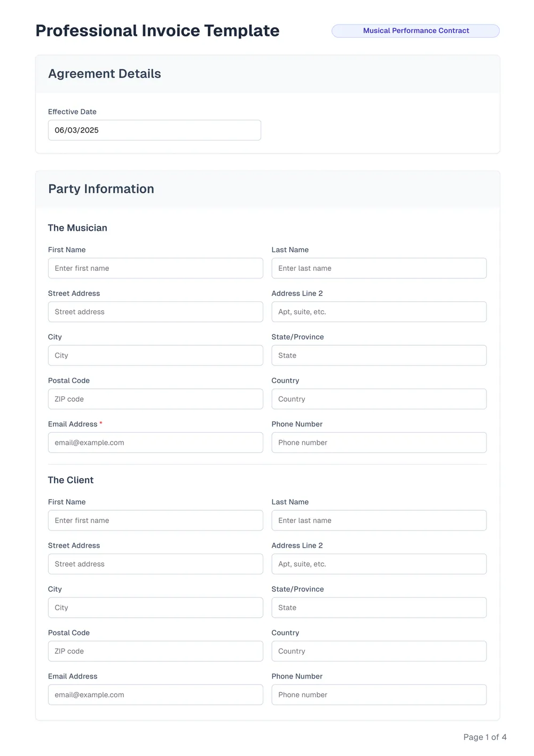Image resolution: width=534 pixels, height=756 pixels.
Task: Click the Musician's First Name field
Action: [155, 268]
